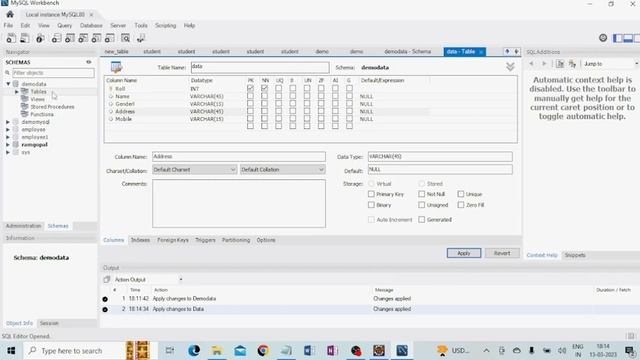Click the Table Name input field
The height and width of the screenshot is (360, 640).
tap(260, 67)
